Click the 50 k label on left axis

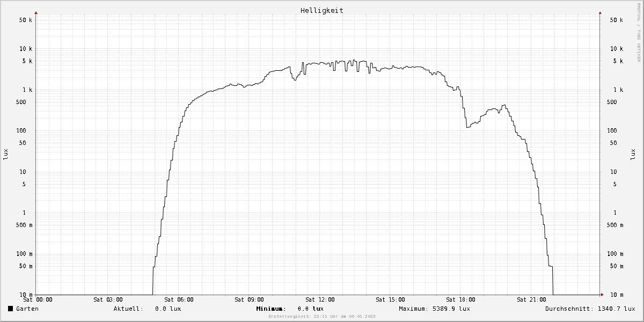pos(26,20)
